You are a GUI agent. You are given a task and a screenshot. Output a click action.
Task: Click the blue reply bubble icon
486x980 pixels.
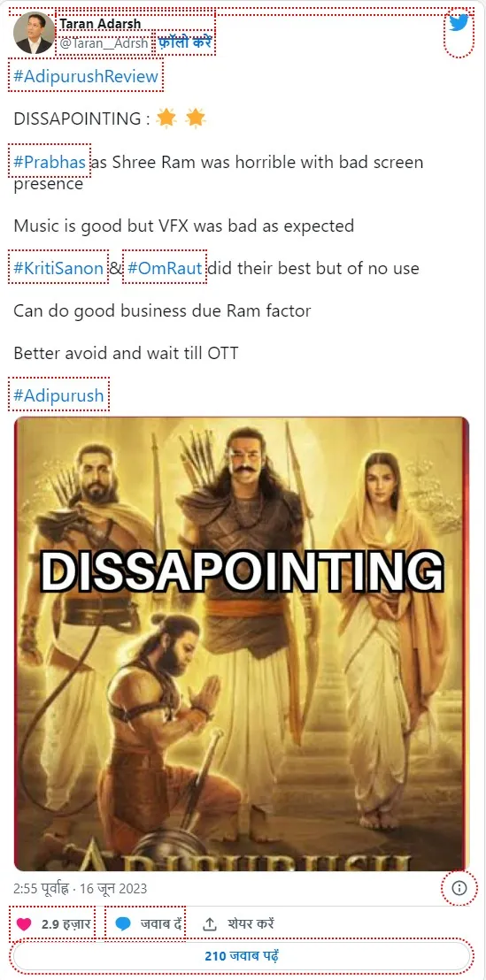(123, 923)
